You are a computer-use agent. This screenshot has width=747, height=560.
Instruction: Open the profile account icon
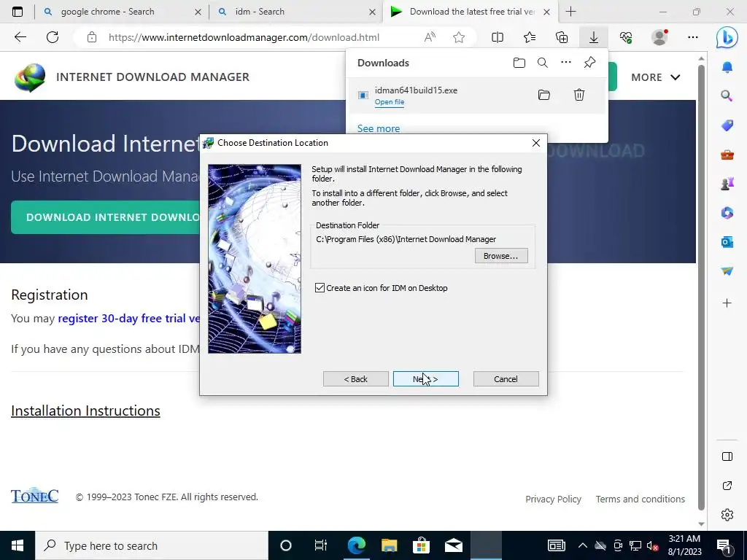(659, 37)
